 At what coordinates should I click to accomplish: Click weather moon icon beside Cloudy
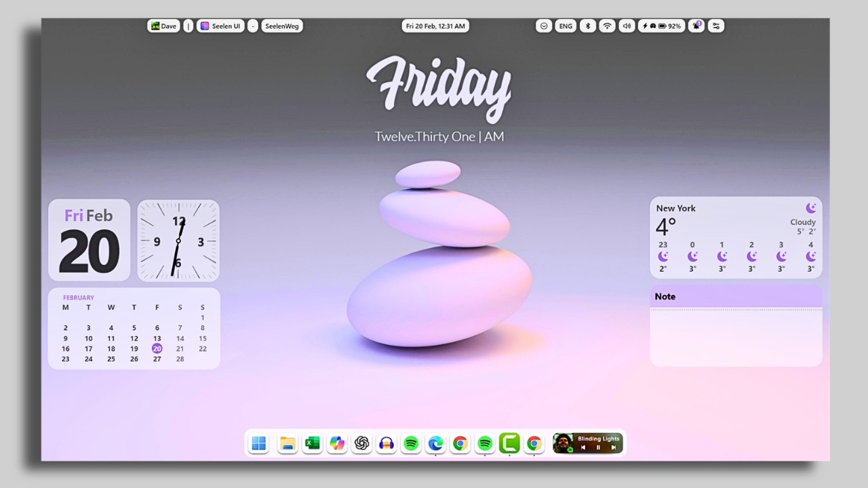coord(810,208)
